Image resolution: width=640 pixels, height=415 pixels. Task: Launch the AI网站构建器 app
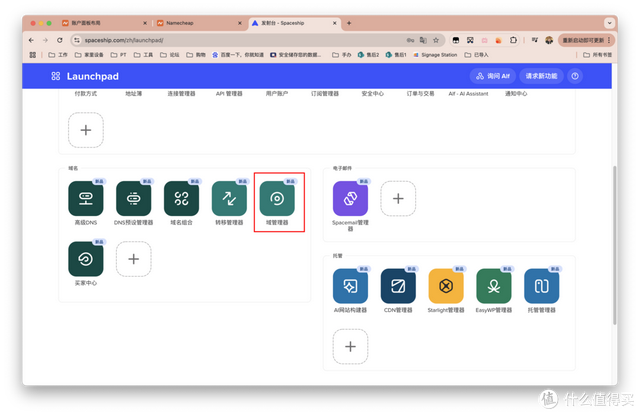pyautogui.click(x=350, y=286)
